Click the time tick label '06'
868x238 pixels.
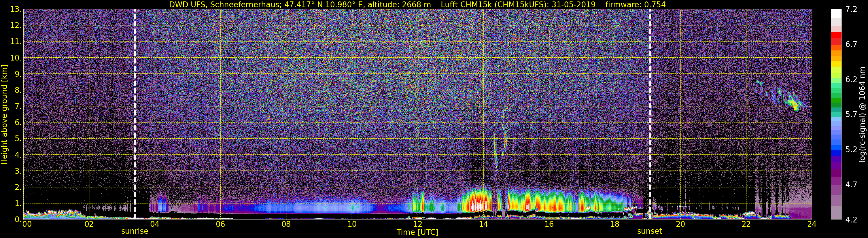pyautogui.click(x=220, y=224)
